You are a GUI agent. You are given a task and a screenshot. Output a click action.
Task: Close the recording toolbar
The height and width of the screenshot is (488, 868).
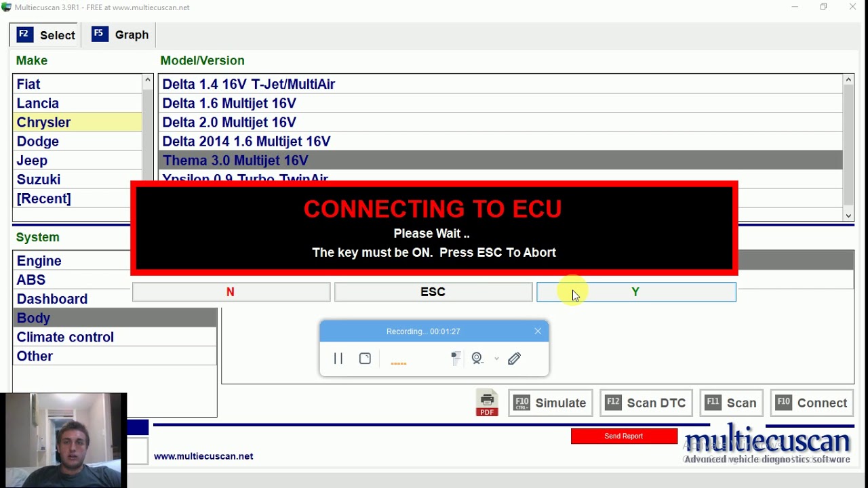538,331
